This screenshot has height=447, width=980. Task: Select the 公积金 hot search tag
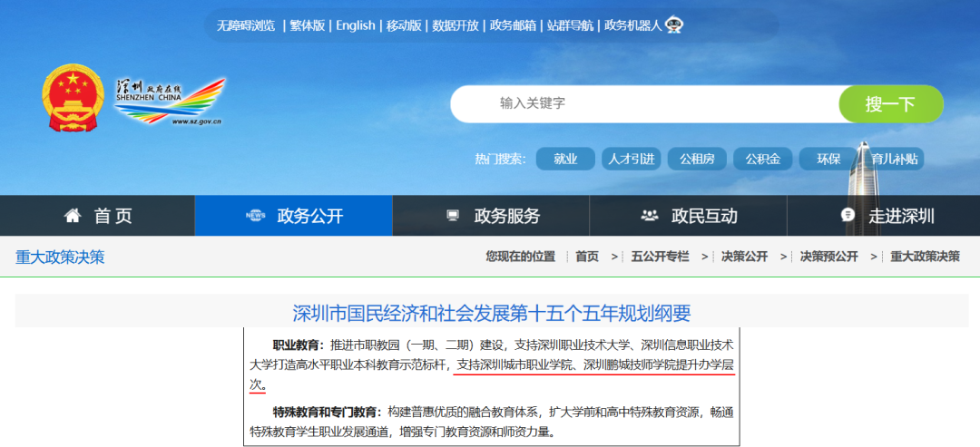click(x=762, y=159)
